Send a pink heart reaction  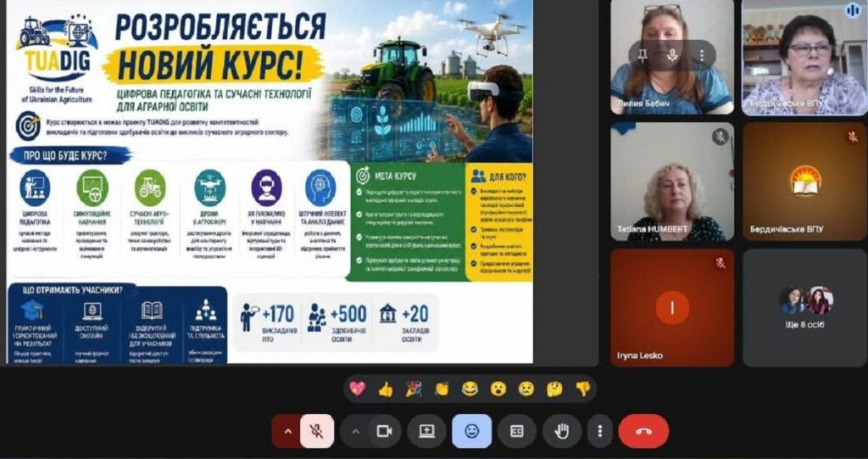[x=357, y=389]
